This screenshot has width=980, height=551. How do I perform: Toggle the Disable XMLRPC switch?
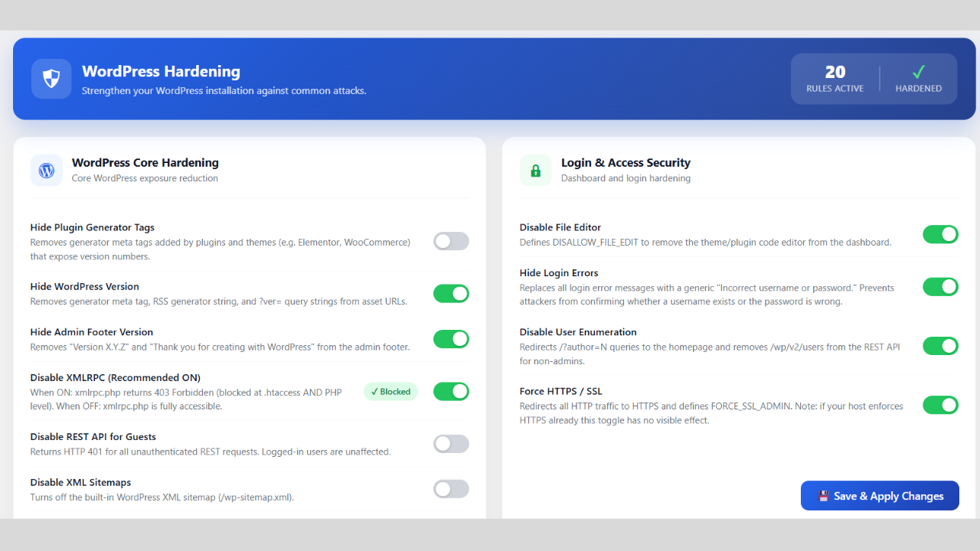click(x=451, y=391)
